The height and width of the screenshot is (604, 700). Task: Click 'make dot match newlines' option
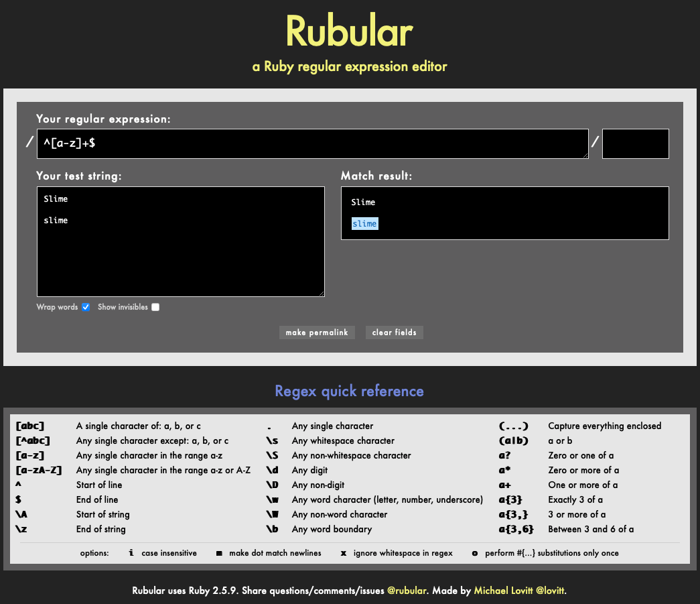(275, 553)
